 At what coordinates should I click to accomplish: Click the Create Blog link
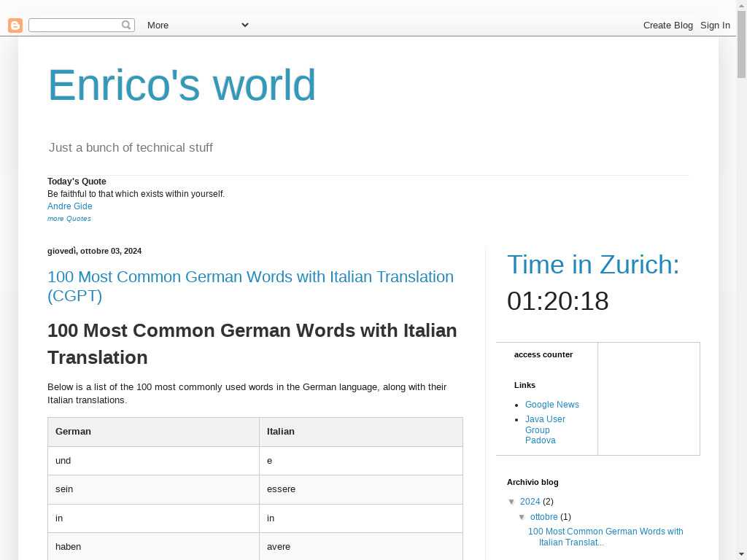[667, 25]
